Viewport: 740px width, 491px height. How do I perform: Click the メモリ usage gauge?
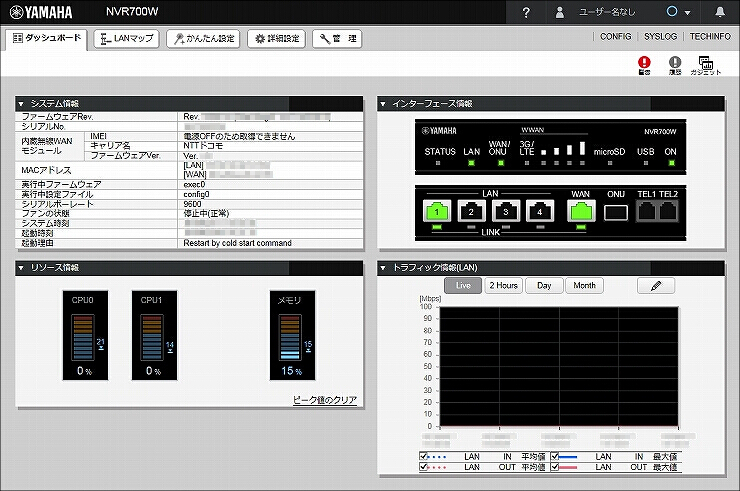(292, 335)
